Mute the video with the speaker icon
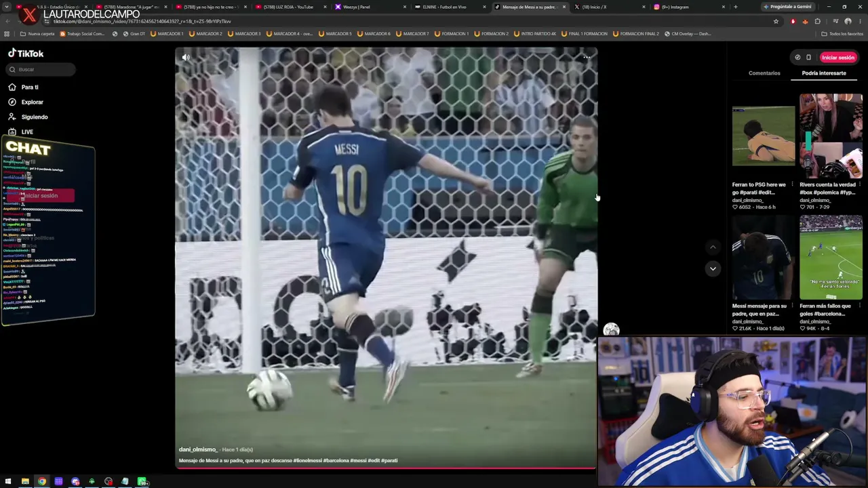This screenshot has height=488, width=868. 186,58
